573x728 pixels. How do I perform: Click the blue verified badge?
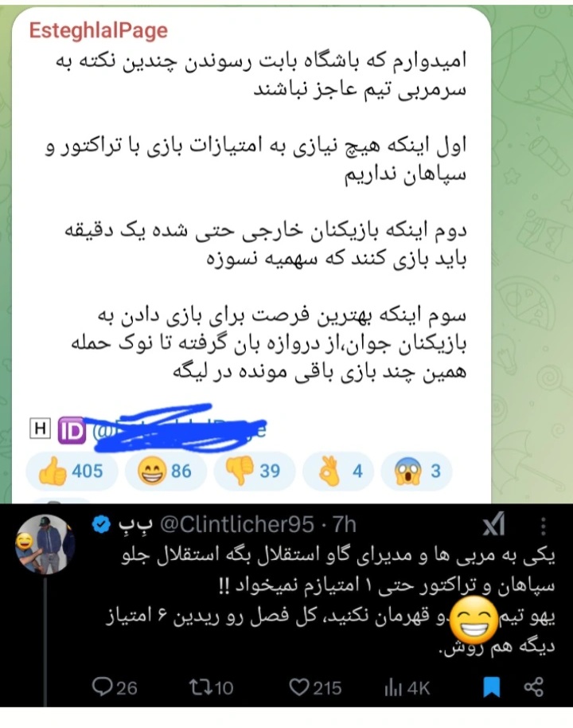[x=101, y=525]
